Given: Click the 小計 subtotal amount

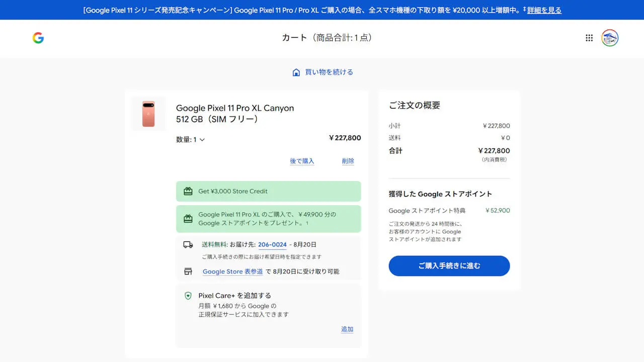Looking at the screenshot, I should tap(496, 126).
